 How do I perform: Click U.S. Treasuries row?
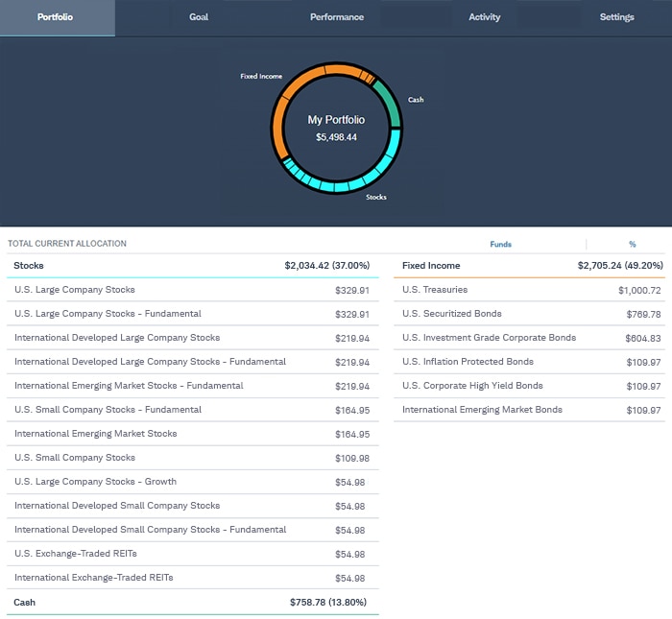coord(529,290)
